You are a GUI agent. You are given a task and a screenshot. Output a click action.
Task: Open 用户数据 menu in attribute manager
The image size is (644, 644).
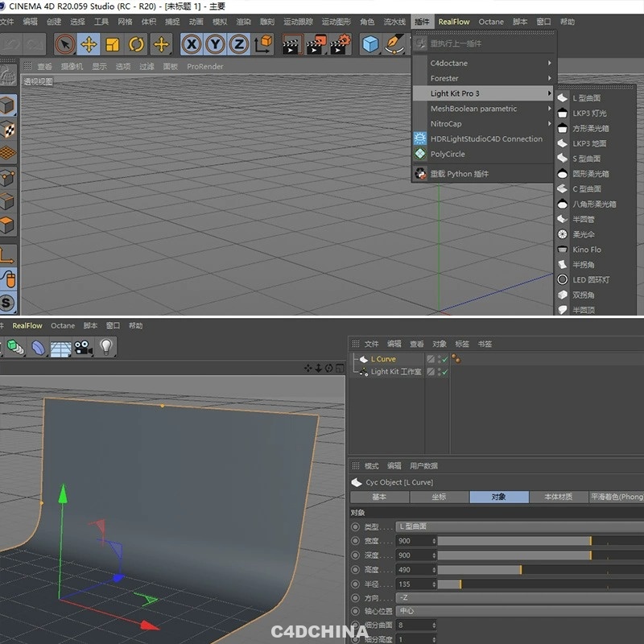click(x=423, y=466)
